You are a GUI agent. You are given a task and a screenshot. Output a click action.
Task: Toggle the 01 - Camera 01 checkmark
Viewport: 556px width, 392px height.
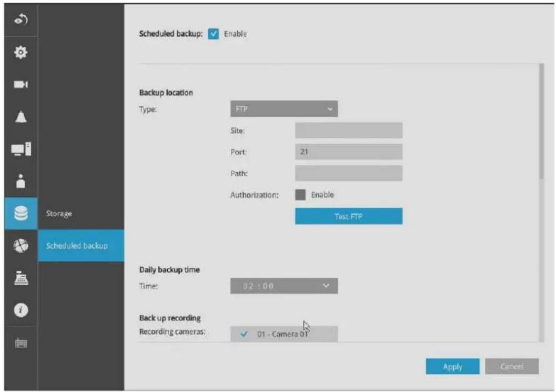pyautogui.click(x=244, y=334)
